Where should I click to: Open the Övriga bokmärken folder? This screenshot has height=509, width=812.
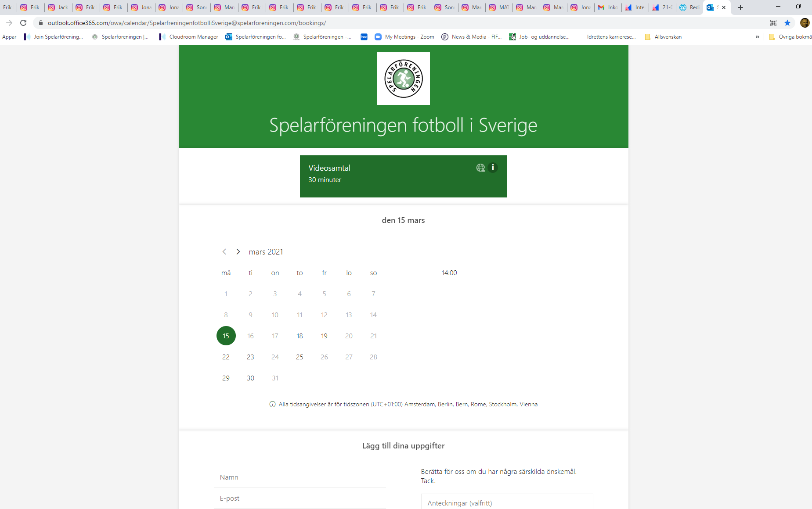[x=790, y=37]
